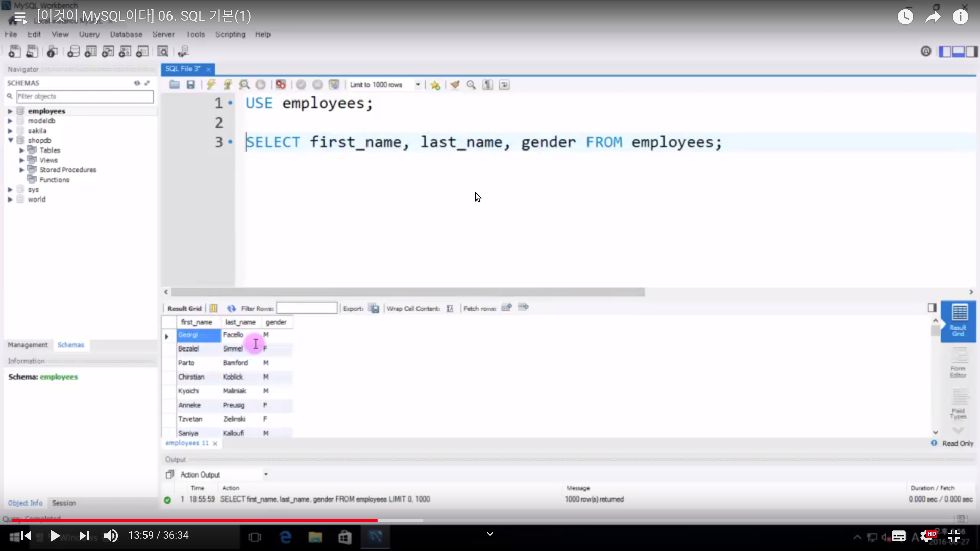Image resolution: width=980 pixels, height=551 pixels.
Task: Focus the Filter objects search field
Action: (85, 96)
